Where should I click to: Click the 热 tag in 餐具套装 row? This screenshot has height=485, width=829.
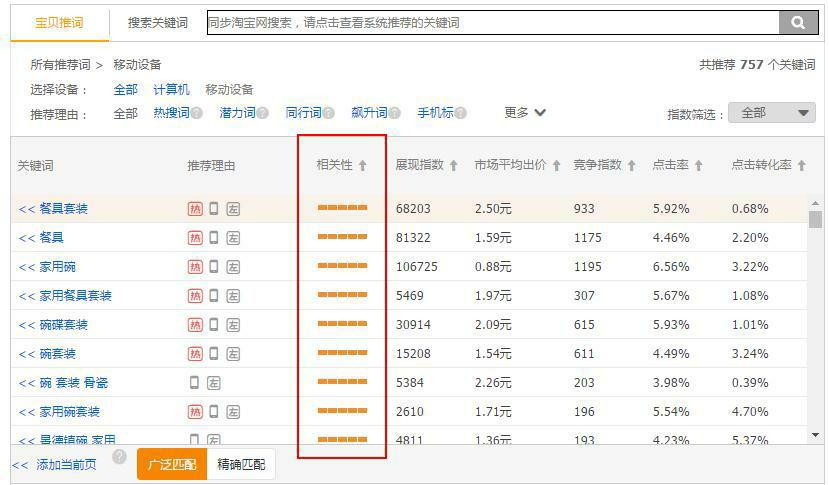(195, 209)
